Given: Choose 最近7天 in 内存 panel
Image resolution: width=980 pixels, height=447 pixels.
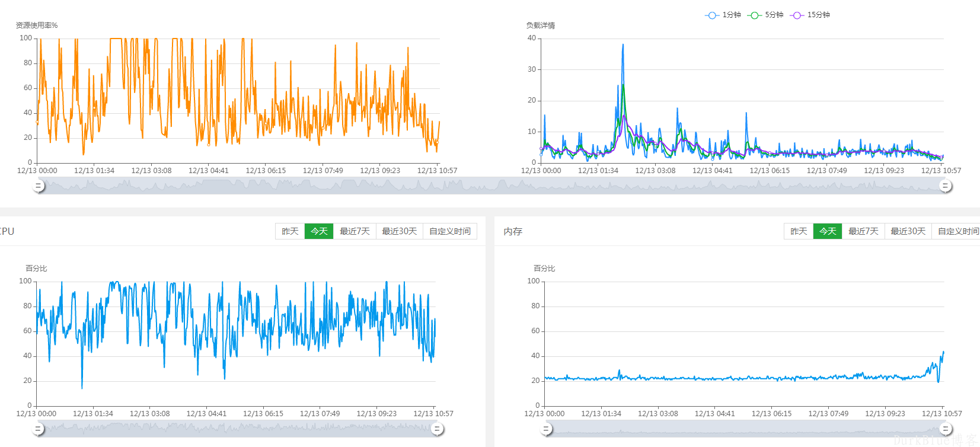Looking at the screenshot, I should click(863, 231).
